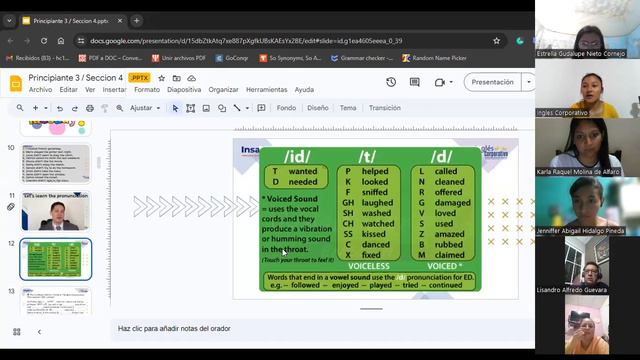Open the Ajustar zoom dropdown
The image size is (640, 360).
click(x=145, y=108)
